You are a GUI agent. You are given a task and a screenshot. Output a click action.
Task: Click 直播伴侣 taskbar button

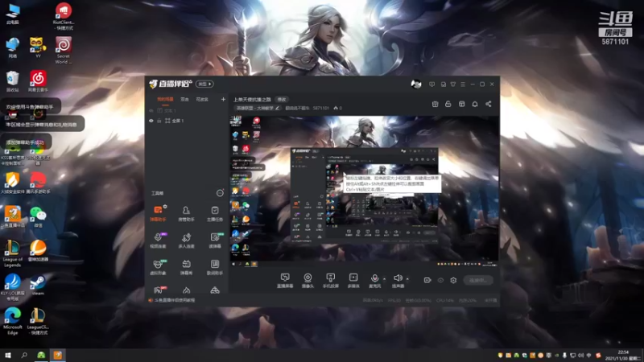[57, 355]
